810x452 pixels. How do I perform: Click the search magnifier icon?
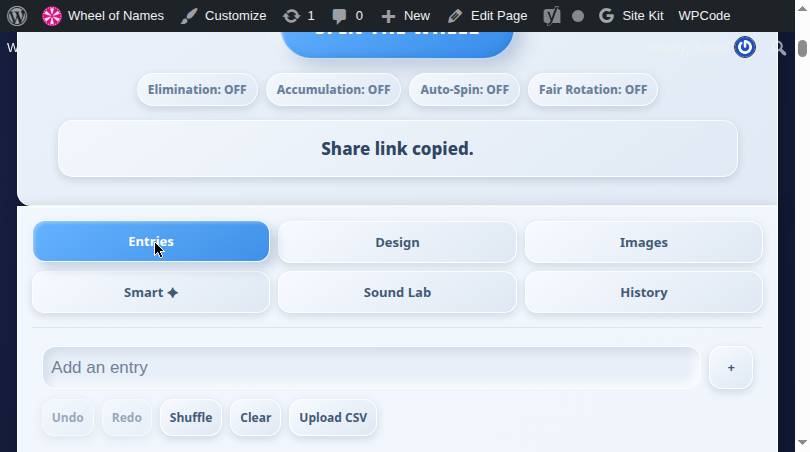coord(779,49)
